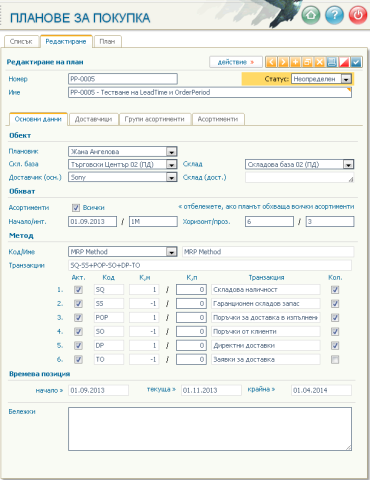370x480 pixels.
Task: Save with the blue checkmark icon
Action: 356,62
